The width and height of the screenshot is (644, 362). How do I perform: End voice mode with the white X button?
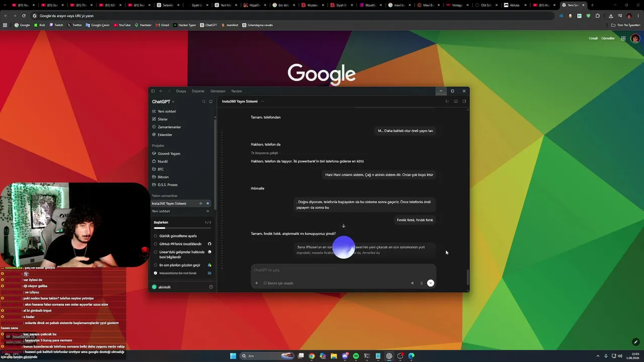coord(431,283)
